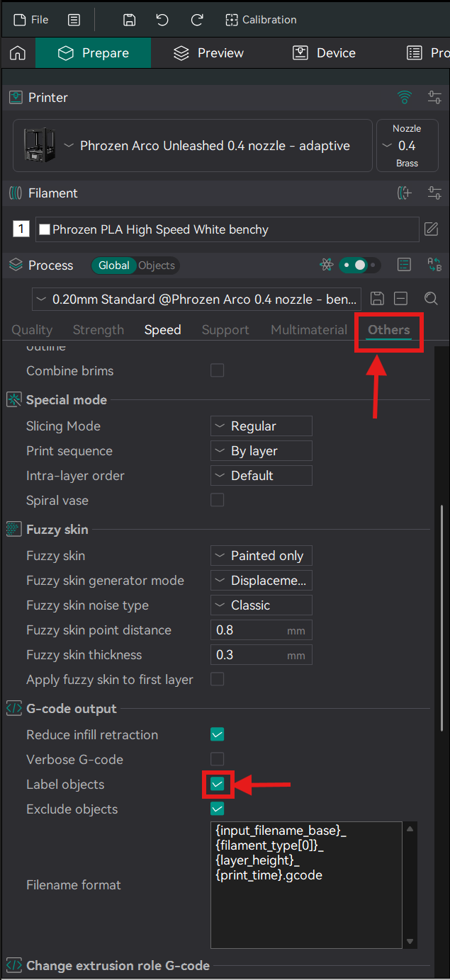This screenshot has width=450, height=980.
Task: Click the Special mode section icon
Action: pos(13,400)
